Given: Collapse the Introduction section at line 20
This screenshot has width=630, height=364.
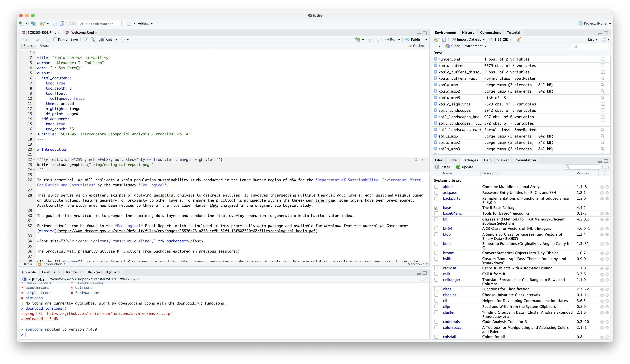Looking at the screenshot, I should coord(34,149).
